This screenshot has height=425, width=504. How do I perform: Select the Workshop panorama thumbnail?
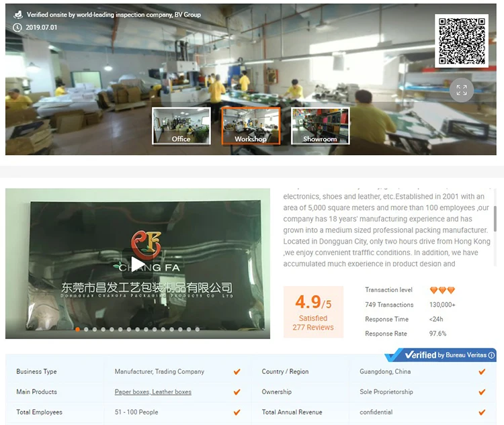pyautogui.click(x=251, y=126)
